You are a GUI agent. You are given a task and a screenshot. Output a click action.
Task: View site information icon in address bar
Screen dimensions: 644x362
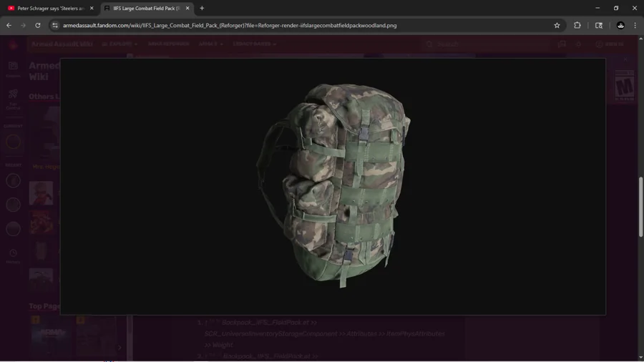[54, 26]
